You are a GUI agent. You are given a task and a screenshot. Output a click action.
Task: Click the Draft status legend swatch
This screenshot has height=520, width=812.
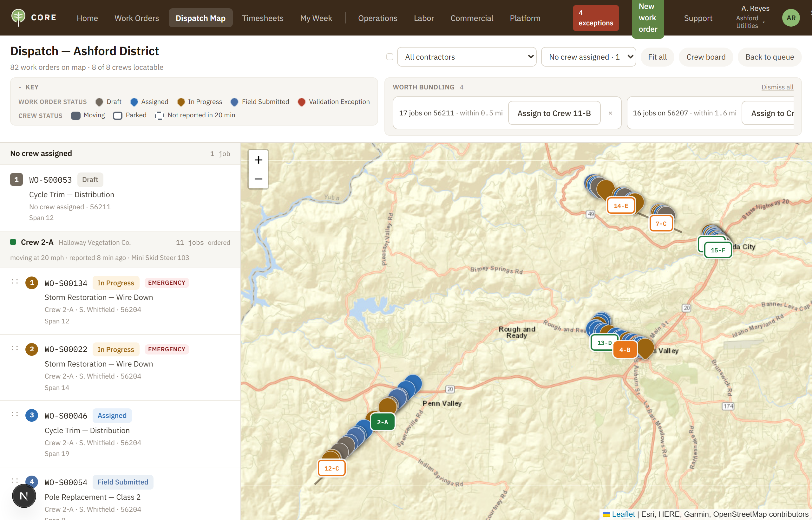pyautogui.click(x=99, y=102)
